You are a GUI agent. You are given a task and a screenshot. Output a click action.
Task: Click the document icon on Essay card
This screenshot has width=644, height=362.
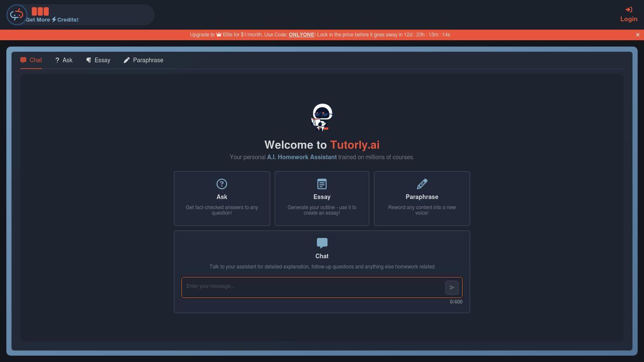(322, 184)
